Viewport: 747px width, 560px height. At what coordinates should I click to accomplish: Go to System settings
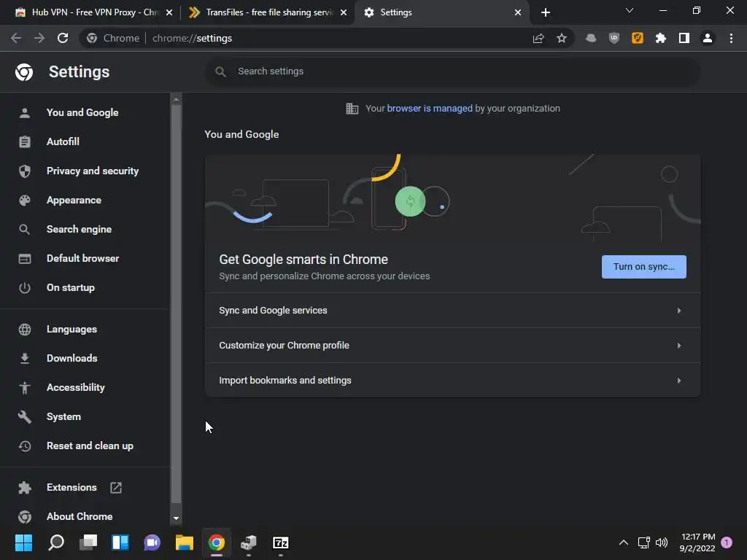point(64,417)
